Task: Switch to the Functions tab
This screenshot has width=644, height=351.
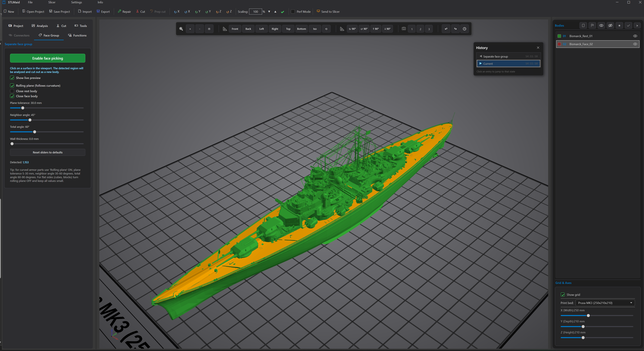Action: 77,35
